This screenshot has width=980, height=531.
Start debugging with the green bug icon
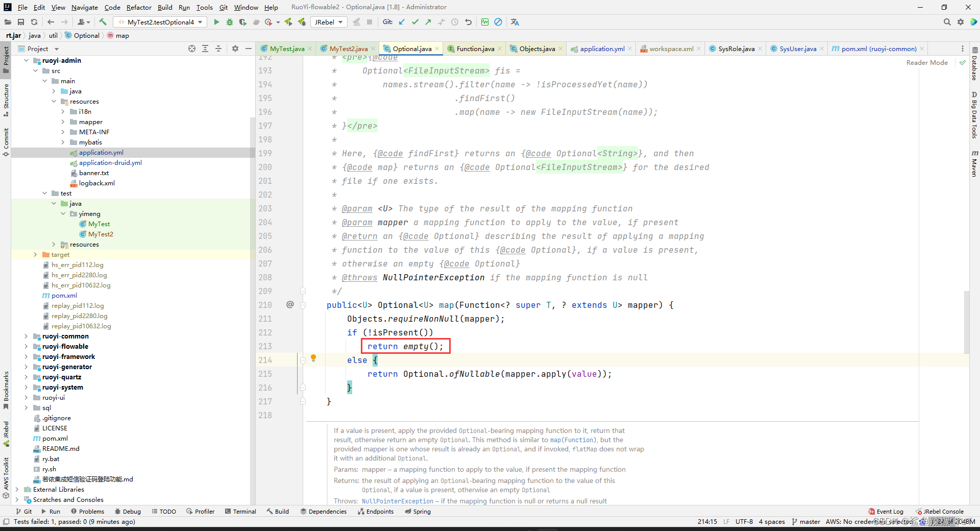[230, 22]
